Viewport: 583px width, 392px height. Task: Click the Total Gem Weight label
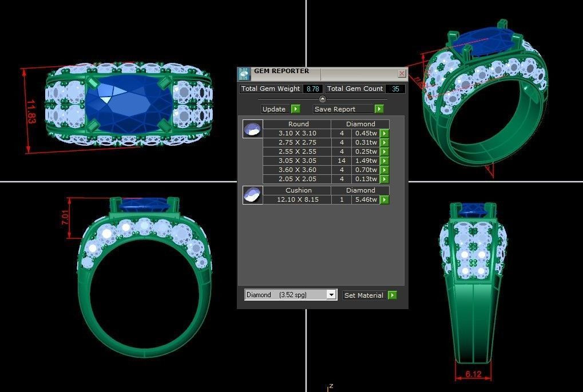270,89
